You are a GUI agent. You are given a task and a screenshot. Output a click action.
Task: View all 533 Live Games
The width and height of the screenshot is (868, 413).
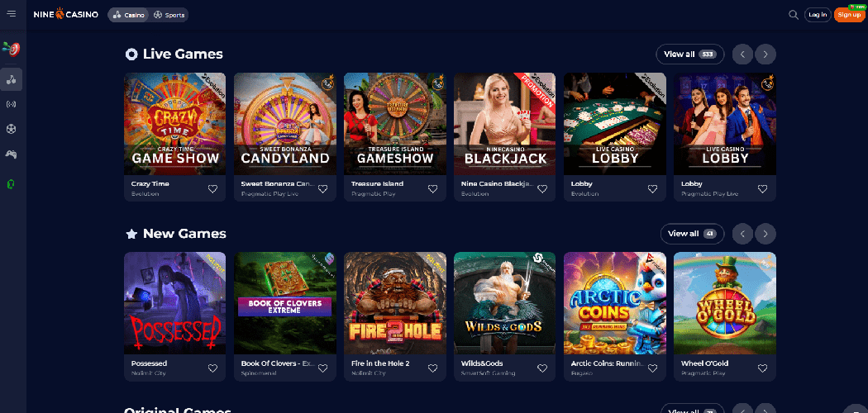[x=689, y=55]
